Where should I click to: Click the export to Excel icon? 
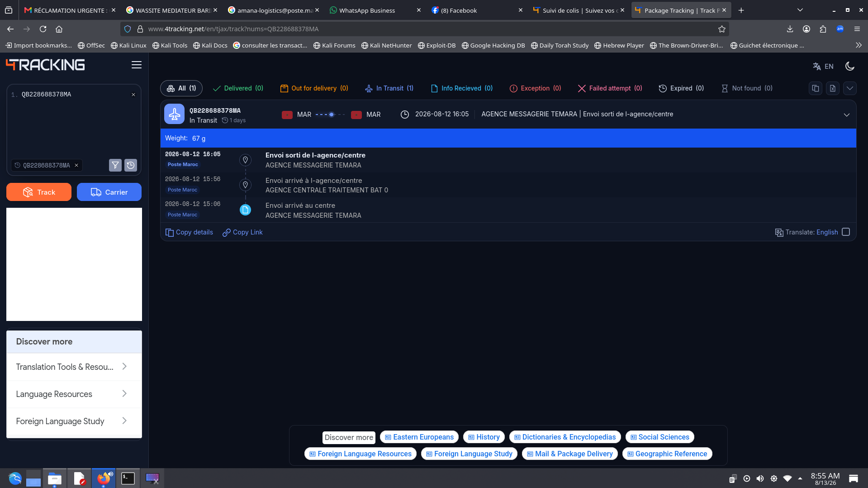[833, 88]
